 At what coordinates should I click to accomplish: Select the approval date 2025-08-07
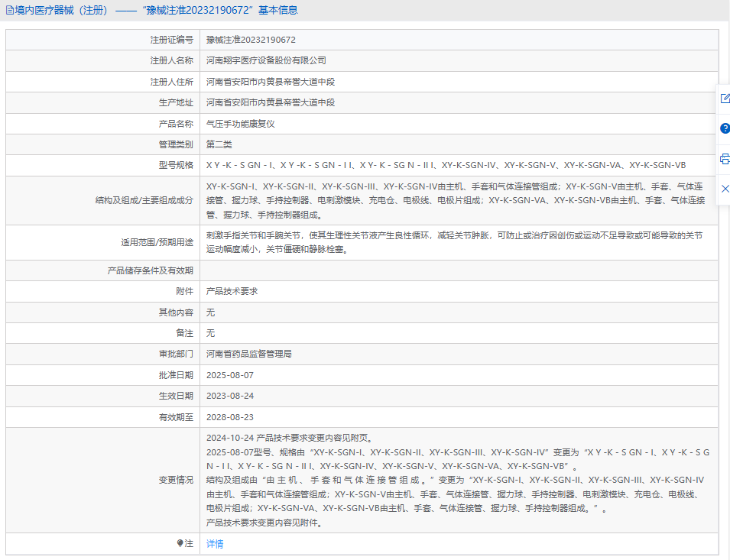(x=229, y=376)
